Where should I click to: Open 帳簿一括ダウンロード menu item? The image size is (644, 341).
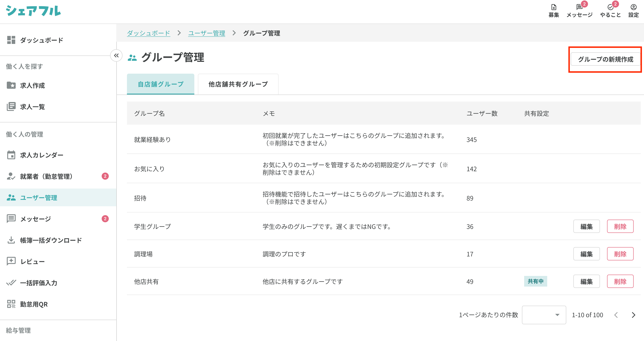58,240
